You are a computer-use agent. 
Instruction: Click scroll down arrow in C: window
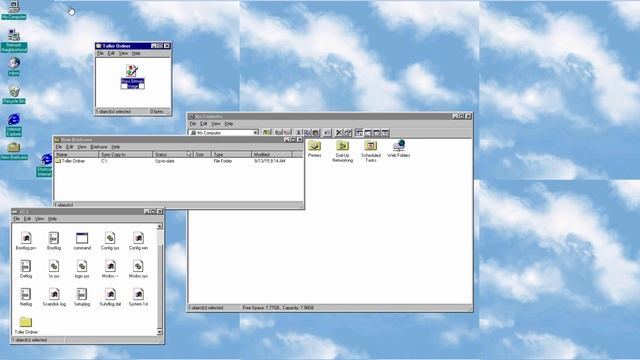pyautogui.click(x=160, y=332)
